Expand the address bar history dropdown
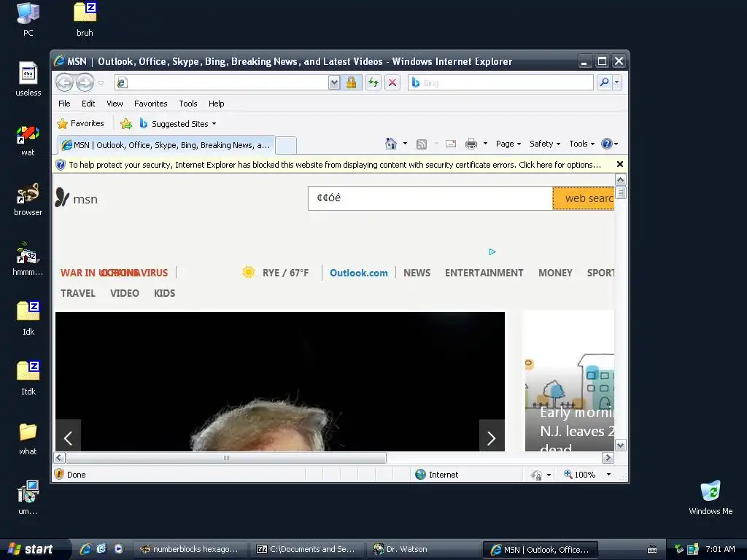 334,83
